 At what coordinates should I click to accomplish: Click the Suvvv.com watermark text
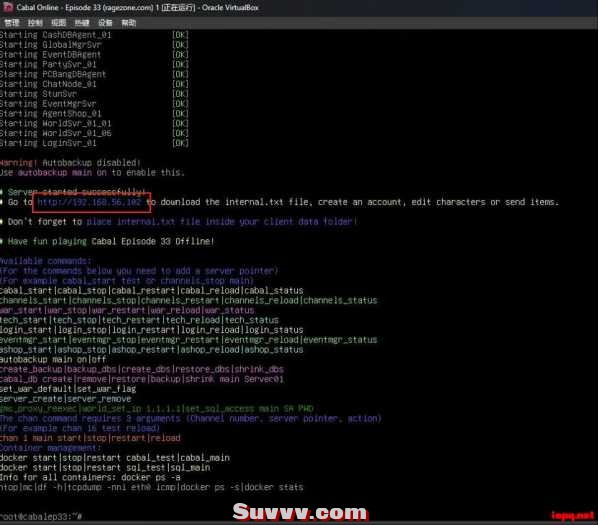point(299,512)
